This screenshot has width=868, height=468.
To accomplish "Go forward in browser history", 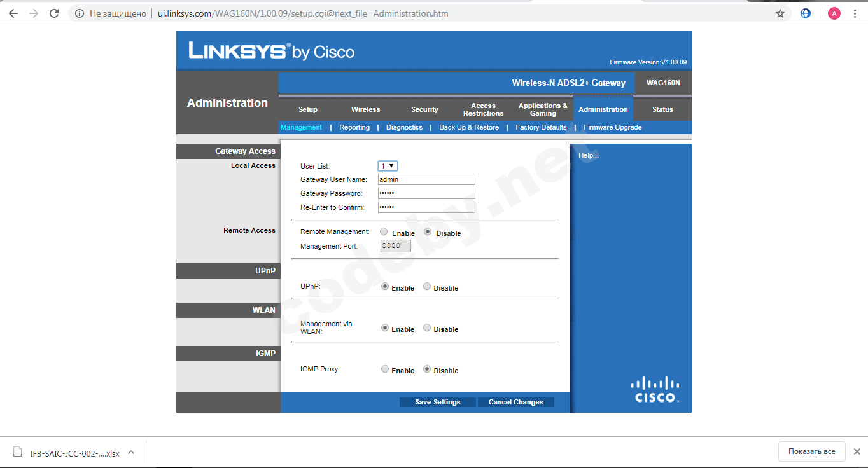I will 34,13.
